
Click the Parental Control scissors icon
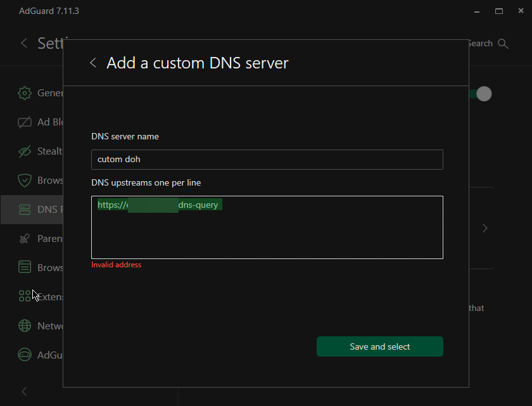[24, 238]
